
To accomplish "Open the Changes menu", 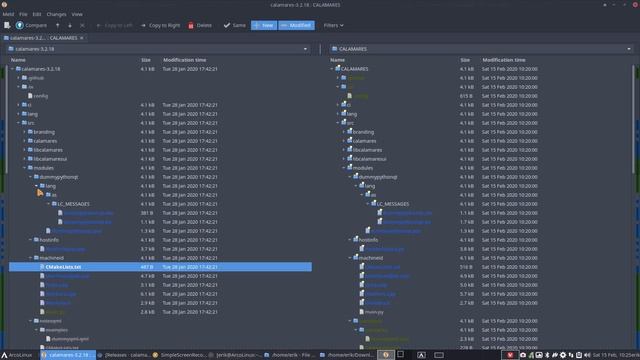I will 56,14.
